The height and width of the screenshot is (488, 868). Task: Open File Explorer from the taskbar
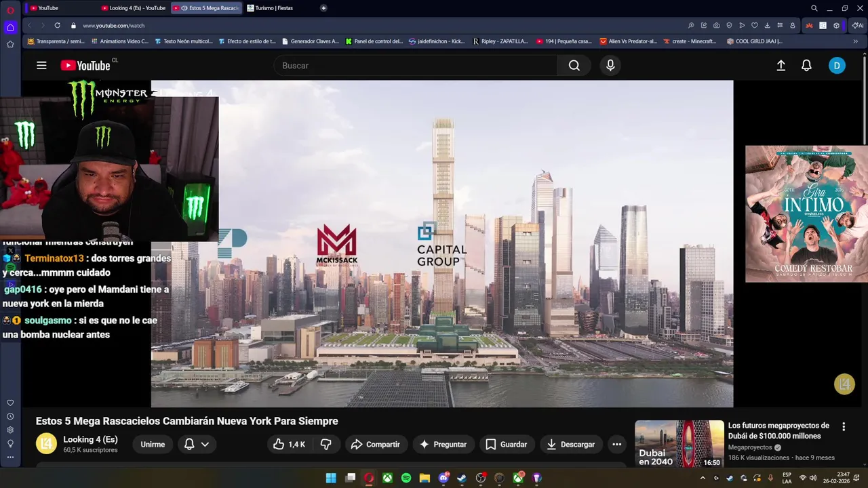[x=425, y=478]
